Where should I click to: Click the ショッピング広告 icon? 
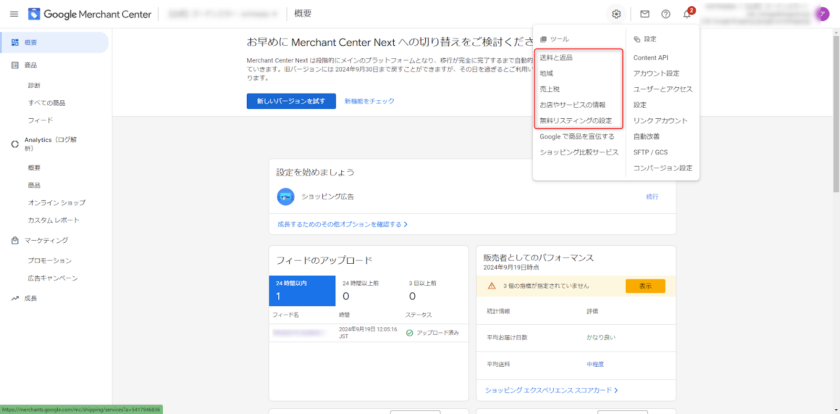(x=285, y=197)
